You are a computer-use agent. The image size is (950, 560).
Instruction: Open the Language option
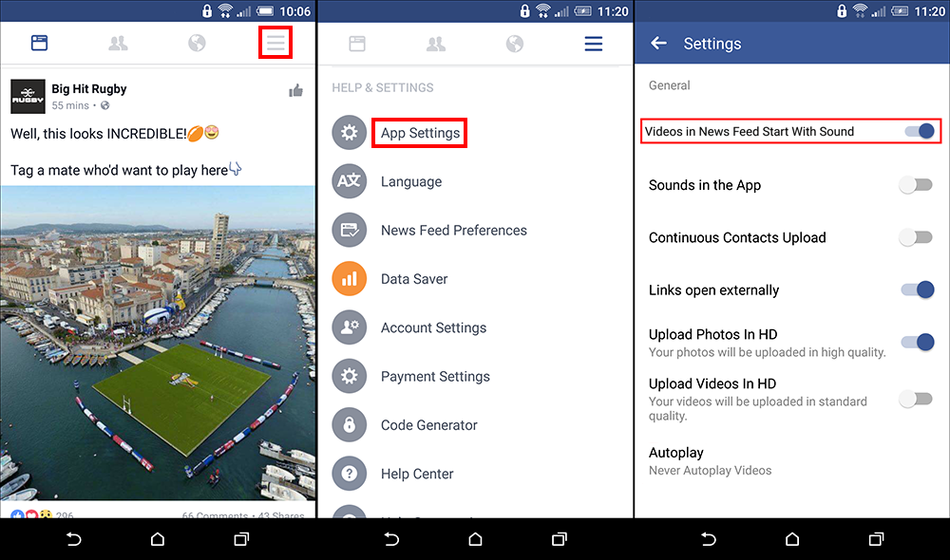pyautogui.click(x=411, y=181)
